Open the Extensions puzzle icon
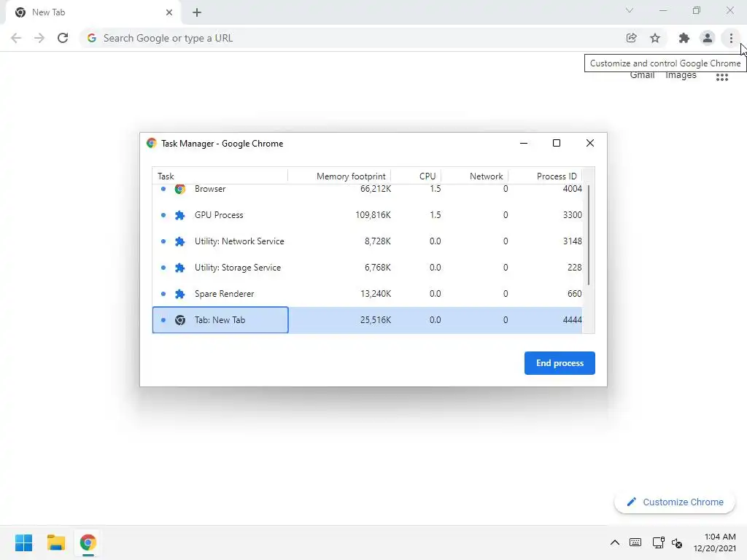The image size is (747, 560). pyautogui.click(x=684, y=38)
